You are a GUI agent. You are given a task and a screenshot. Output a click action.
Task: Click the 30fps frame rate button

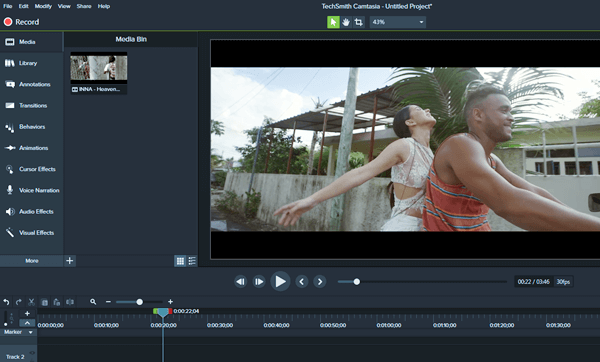(x=563, y=282)
